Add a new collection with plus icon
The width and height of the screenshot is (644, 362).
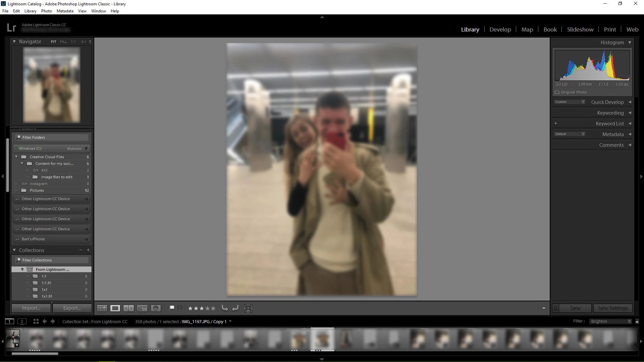tap(89, 250)
